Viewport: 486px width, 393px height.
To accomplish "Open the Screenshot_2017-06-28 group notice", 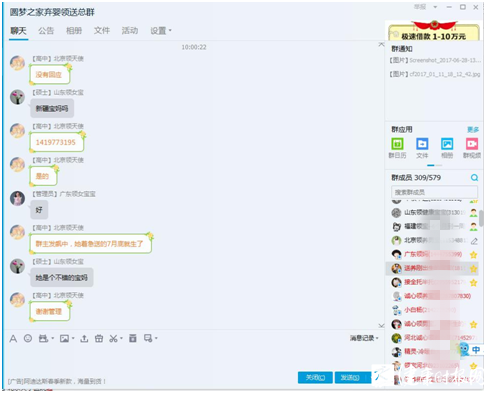I will point(435,60).
